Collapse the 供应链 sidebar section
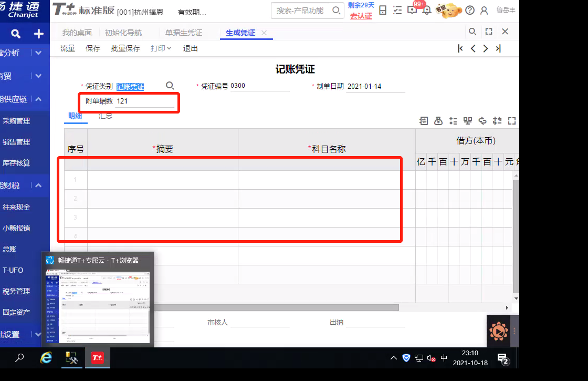588x381 pixels. coord(38,99)
